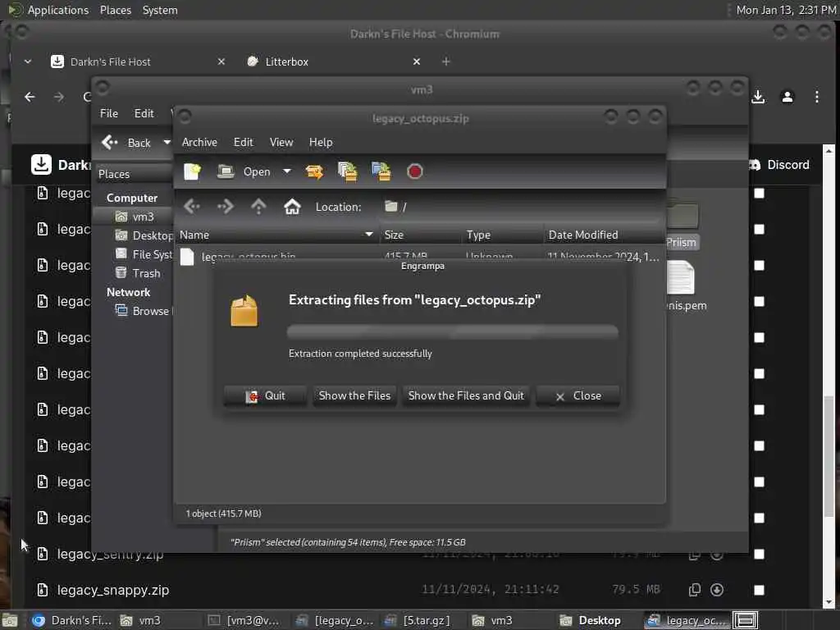Go to archive home location
This screenshot has width=840, height=630.
(292, 206)
